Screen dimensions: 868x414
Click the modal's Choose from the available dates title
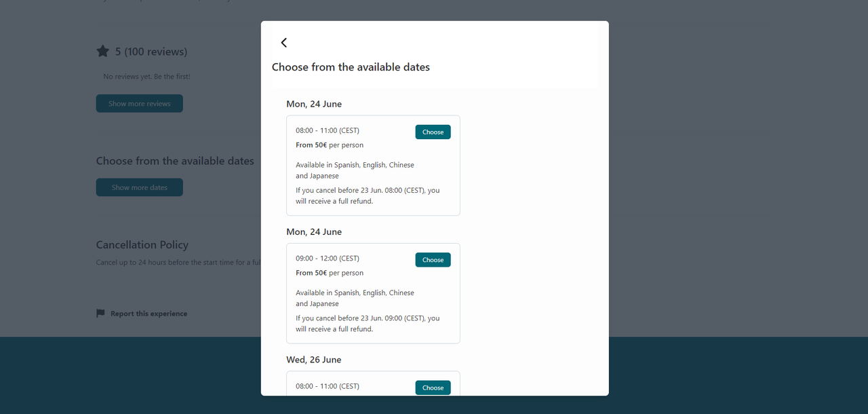click(x=351, y=67)
